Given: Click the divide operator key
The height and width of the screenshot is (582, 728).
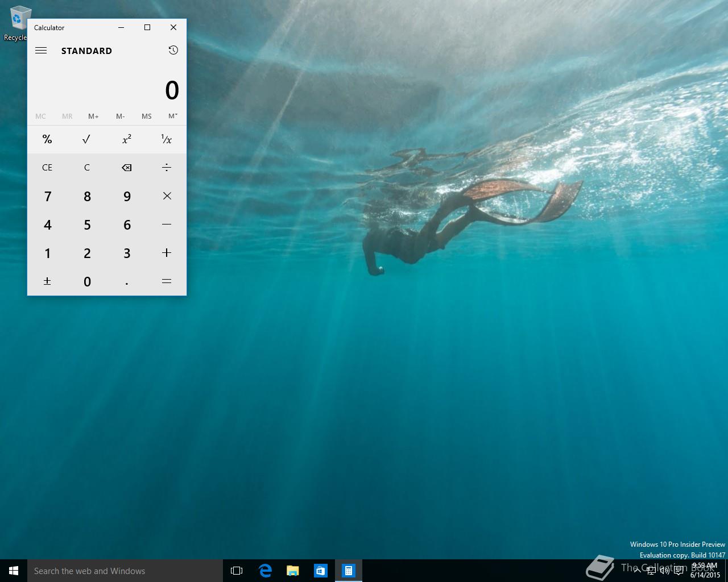Looking at the screenshot, I should coord(167,168).
